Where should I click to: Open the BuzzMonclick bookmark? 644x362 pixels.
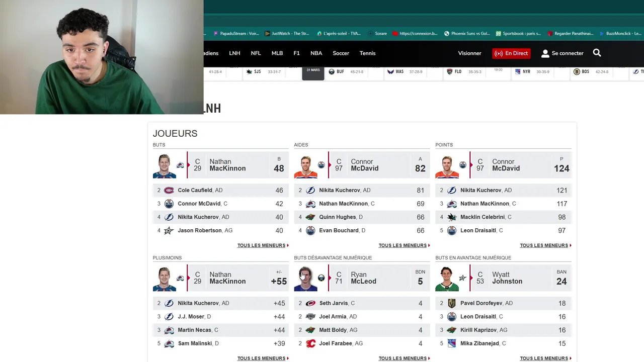[x=620, y=34]
